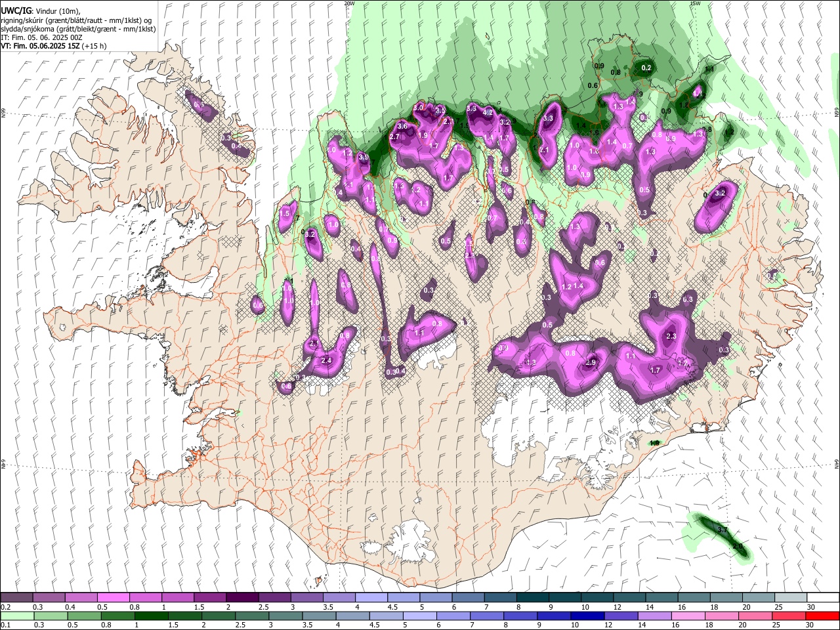Click the 0.2 tick label under upper legend
Screen dimensions: 840x630
tap(5, 607)
